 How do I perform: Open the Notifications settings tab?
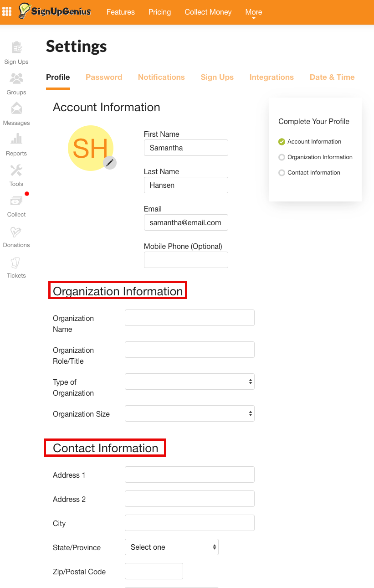coord(161,77)
